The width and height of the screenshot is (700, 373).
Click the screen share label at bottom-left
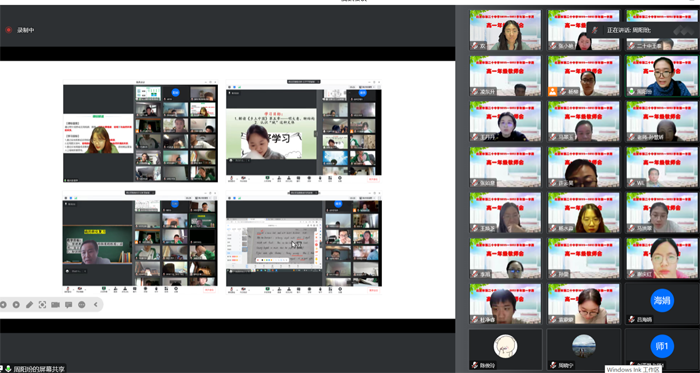pos(39,369)
